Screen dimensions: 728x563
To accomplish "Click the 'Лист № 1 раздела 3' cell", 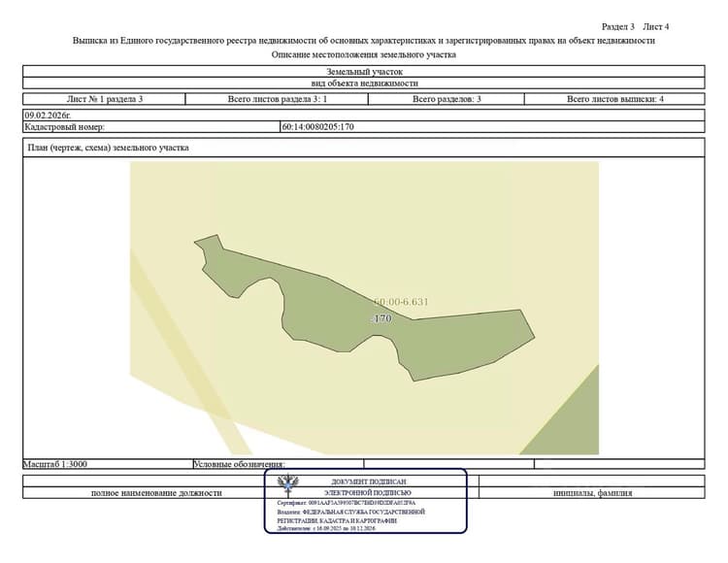I will tap(104, 99).
